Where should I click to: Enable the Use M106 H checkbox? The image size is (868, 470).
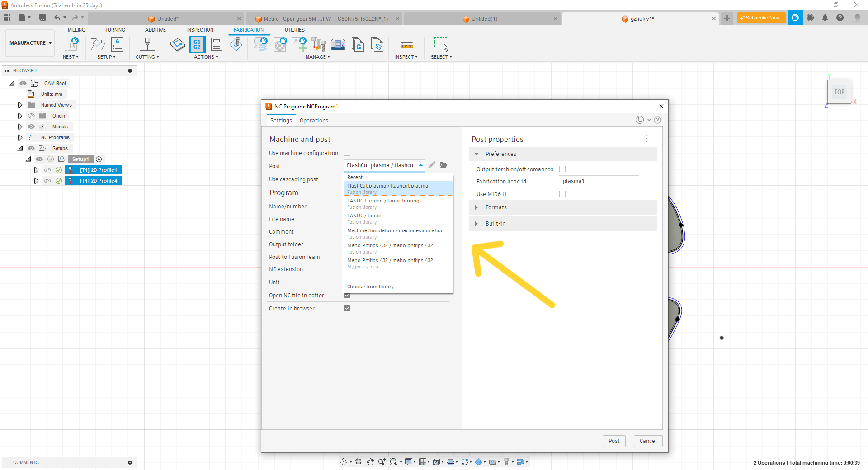tap(562, 194)
